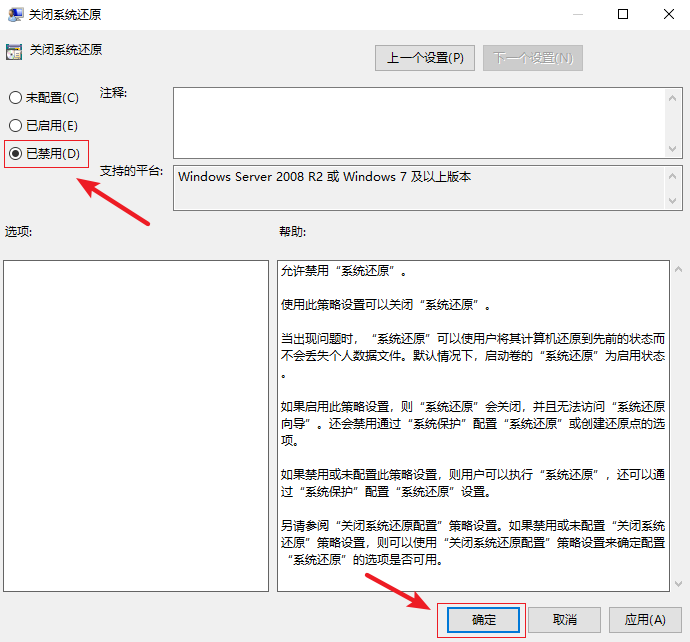Image resolution: width=690 pixels, height=642 pixels.
Task: Close the dialog using the X icon
Action: 667,15
